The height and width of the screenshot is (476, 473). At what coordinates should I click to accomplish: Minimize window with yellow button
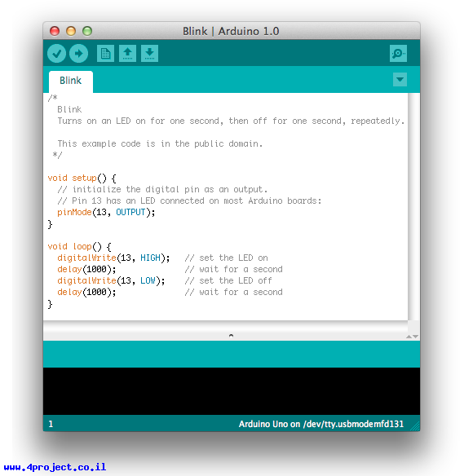coord(71,31)
